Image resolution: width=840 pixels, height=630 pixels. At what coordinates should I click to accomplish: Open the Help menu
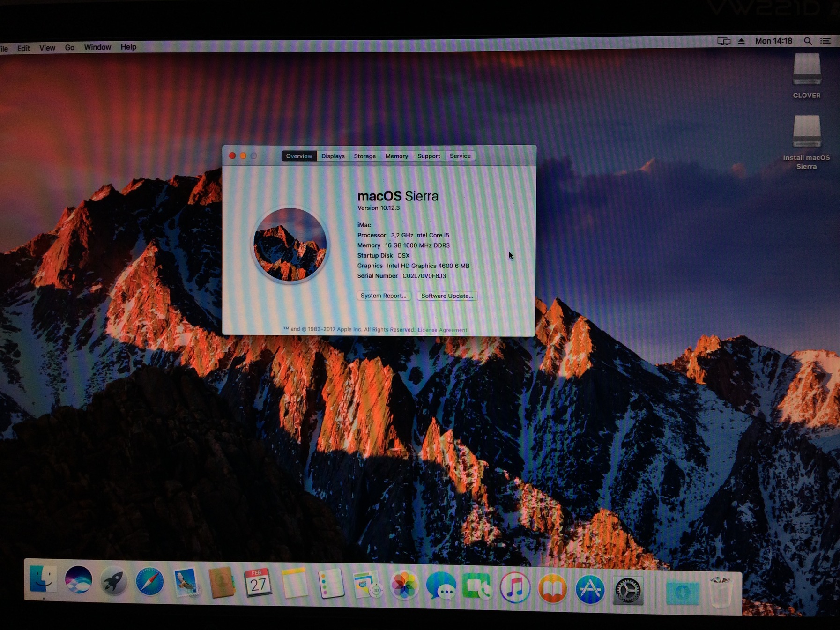click(x=128, y=47)
